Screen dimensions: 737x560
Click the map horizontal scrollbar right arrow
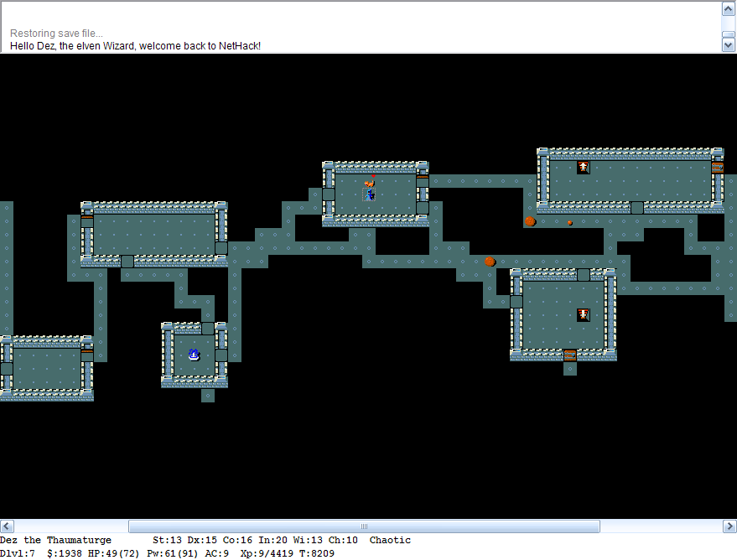(730, 526)
